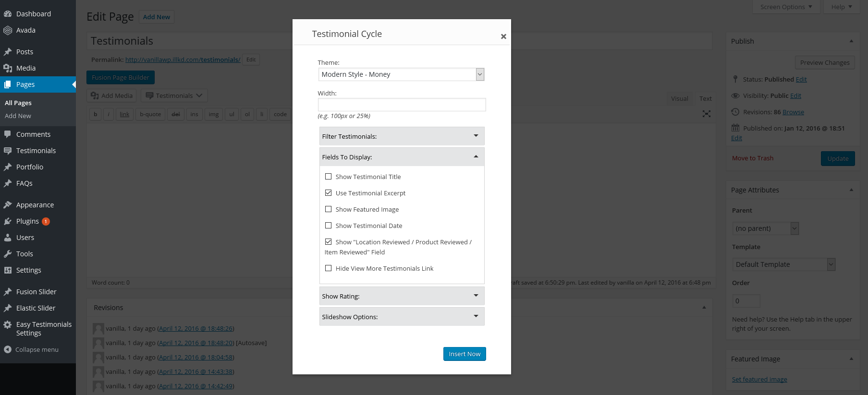Check the Show Featured Image option

[x=329, y=209]
